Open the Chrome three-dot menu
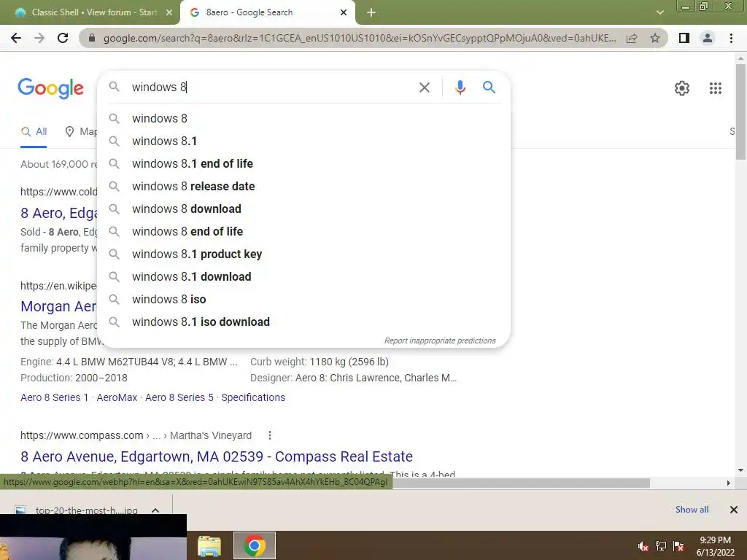 pyautogui.click(x=731, y=38)
